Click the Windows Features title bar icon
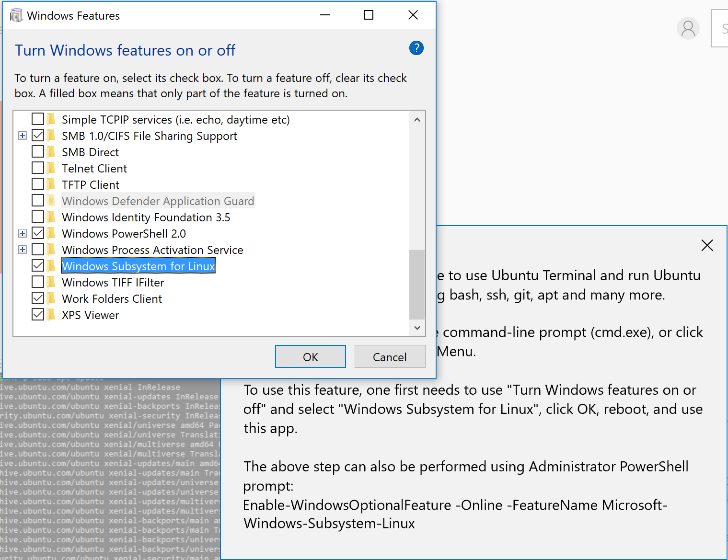The width and height of the screenshot is (728, 560). pyautogui.click(x=16, y=15)
